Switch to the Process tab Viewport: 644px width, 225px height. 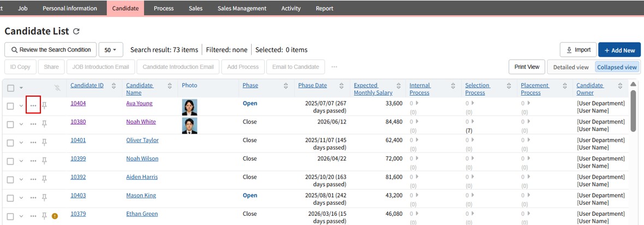(163, 8)
